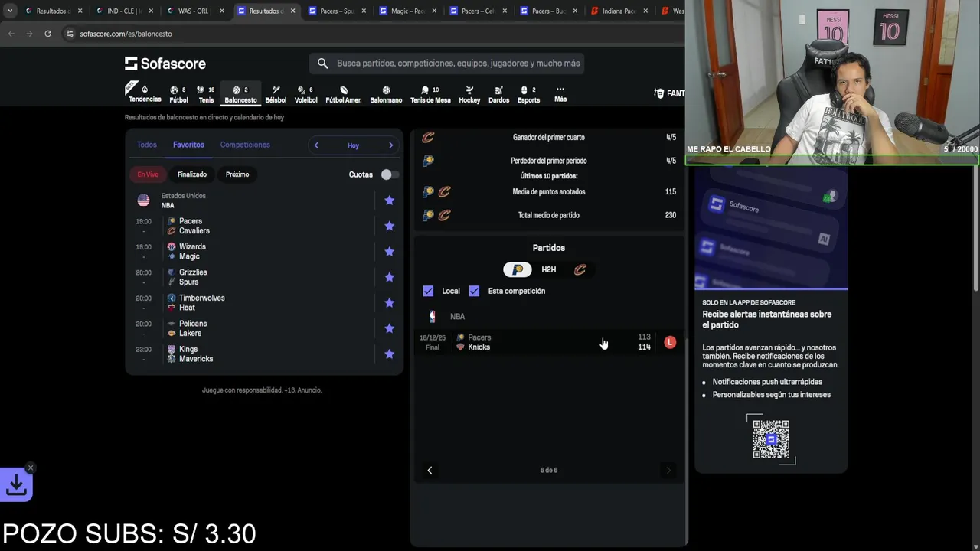Open Tenis sport section
This screenshot has height=551, width=980.
[206, 94]
